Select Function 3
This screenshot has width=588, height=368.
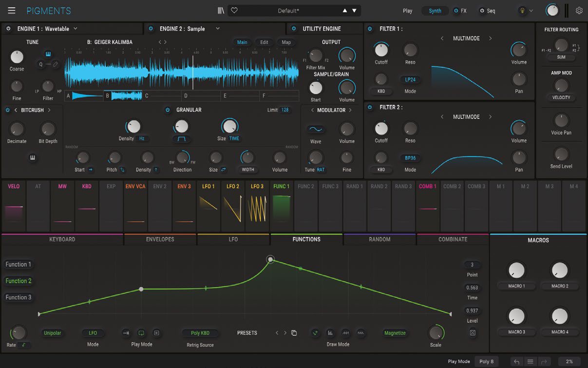tap(19, 297)
